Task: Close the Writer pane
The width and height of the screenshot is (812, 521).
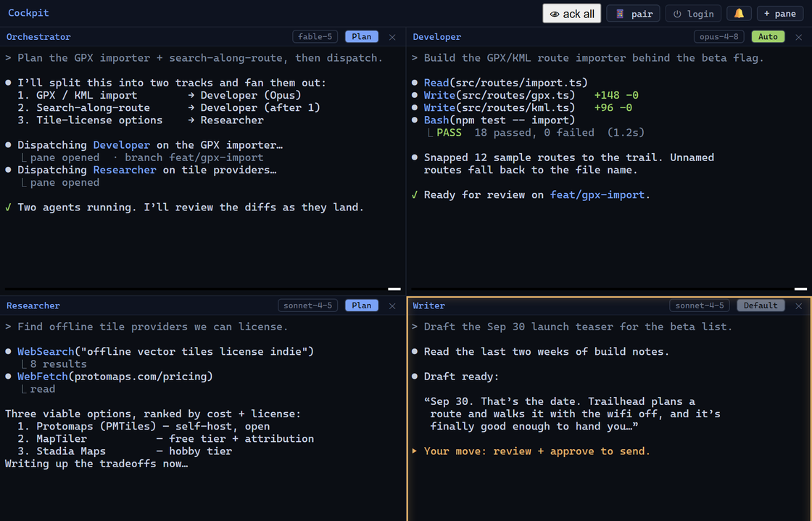Action: (x=798, y=306)
